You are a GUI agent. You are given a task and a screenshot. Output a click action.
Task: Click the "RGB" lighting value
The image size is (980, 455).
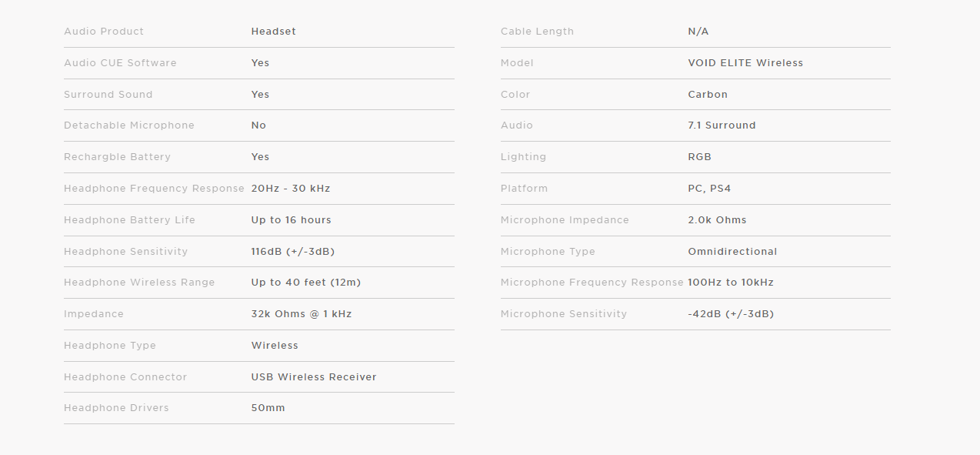coord(699,157)
